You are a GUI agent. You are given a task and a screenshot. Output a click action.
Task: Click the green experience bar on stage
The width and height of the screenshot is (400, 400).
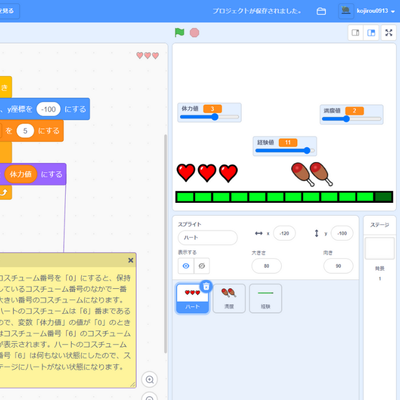point(284,197)
